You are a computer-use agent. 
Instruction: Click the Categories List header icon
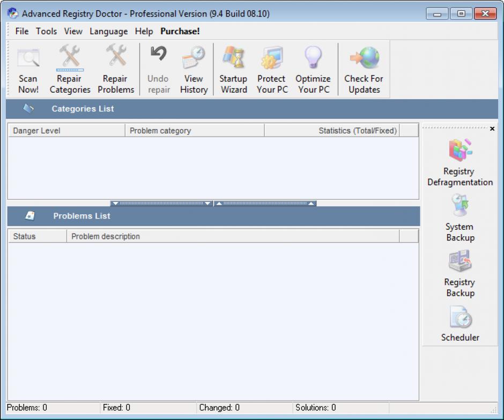28,109
